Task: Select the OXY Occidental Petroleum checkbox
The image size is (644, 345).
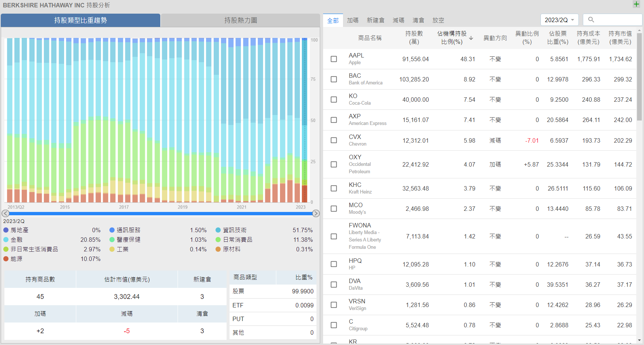Action: (334, 164)
